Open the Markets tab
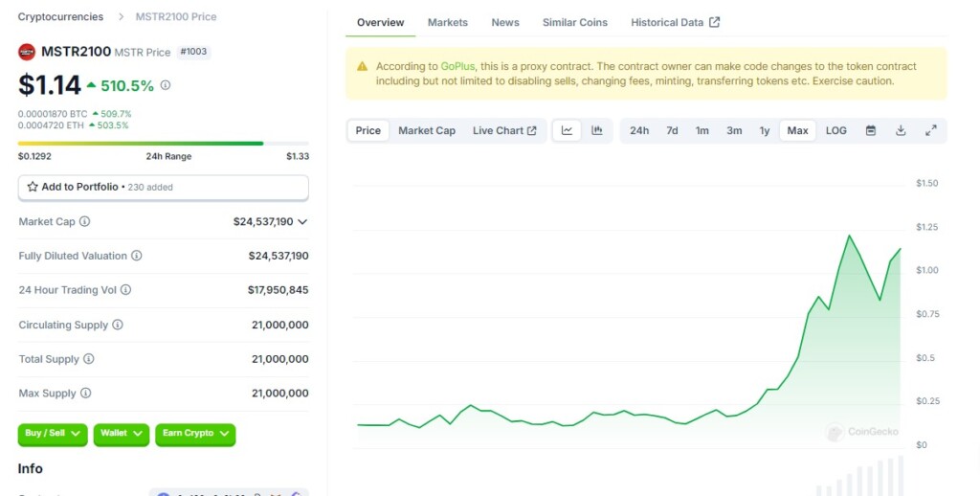The height and width of the screenshot is (496, 980). [448, 23]
